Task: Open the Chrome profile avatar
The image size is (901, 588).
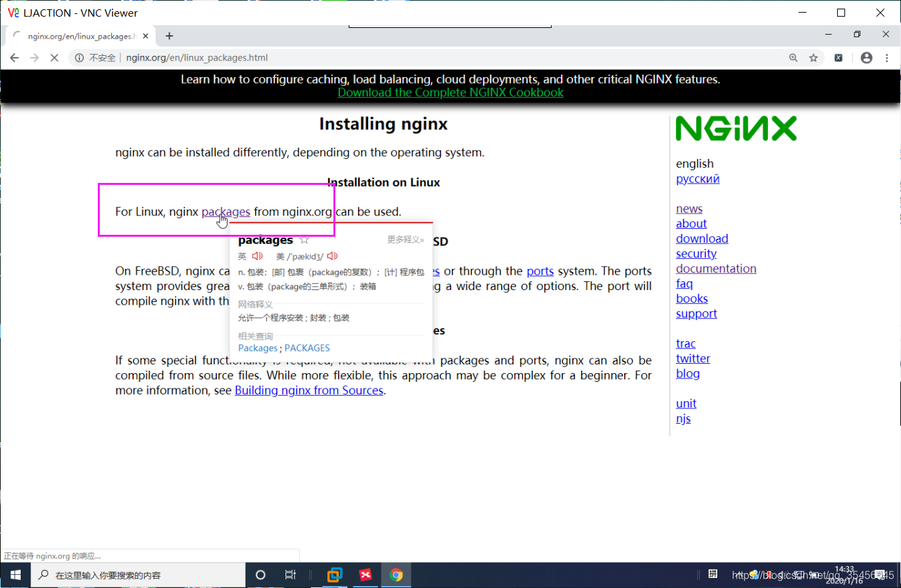Action: click(866, 58)
